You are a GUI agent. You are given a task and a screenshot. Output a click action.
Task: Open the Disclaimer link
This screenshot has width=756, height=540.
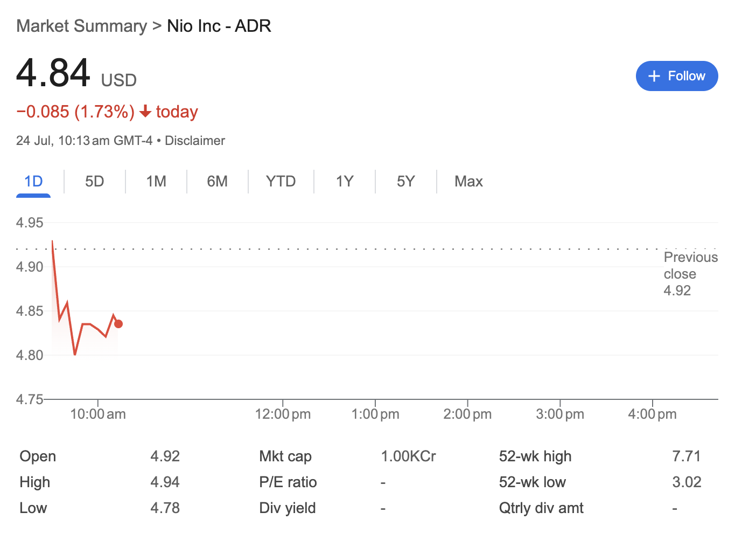tap(195, 141)
